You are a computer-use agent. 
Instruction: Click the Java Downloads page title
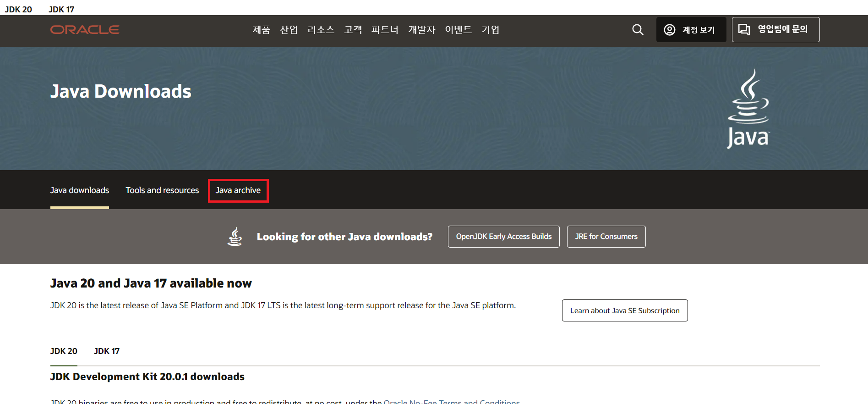tap(121, 91)
